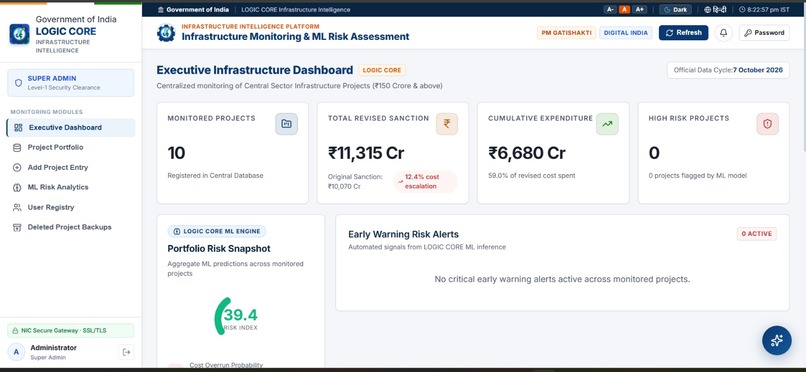
Task: Click the gear logo beside the platform title
Action: [x=166, y=33]
